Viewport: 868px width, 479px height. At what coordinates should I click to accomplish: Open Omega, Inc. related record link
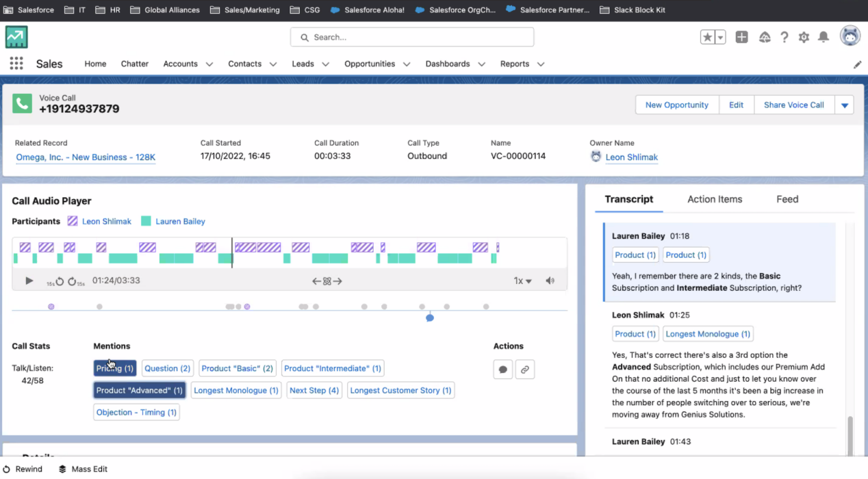(x=86, y=157)
